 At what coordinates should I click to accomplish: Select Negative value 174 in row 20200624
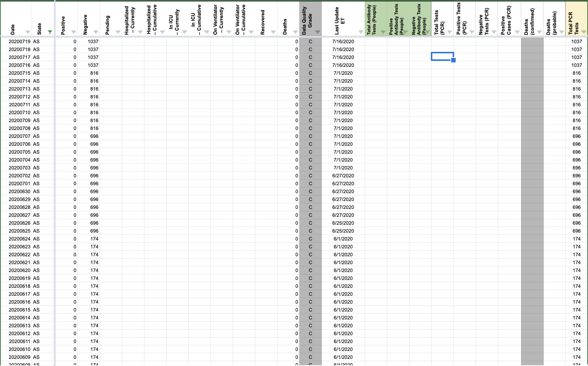[x=89, y=239]
